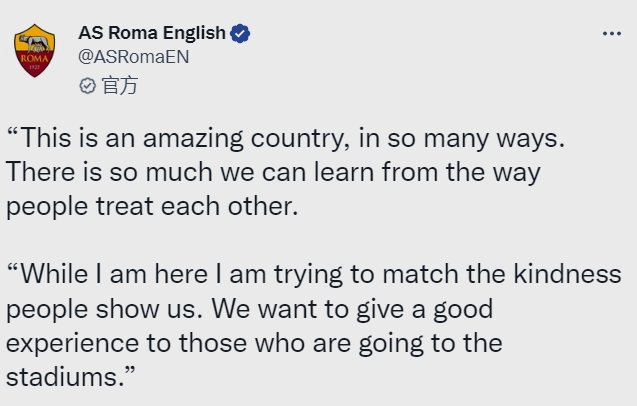
Task: Click the gray official checkmark icon
Action: pyautogui.click(x=87, y=86)
